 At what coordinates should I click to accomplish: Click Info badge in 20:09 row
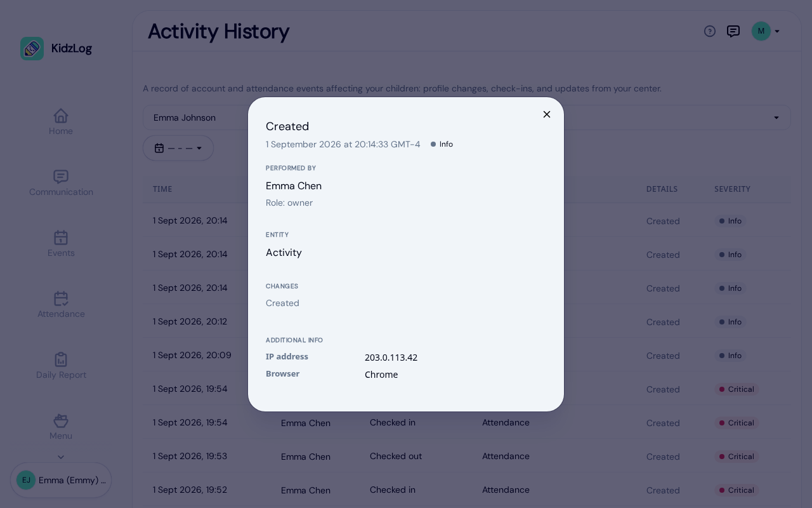[730, 356]
